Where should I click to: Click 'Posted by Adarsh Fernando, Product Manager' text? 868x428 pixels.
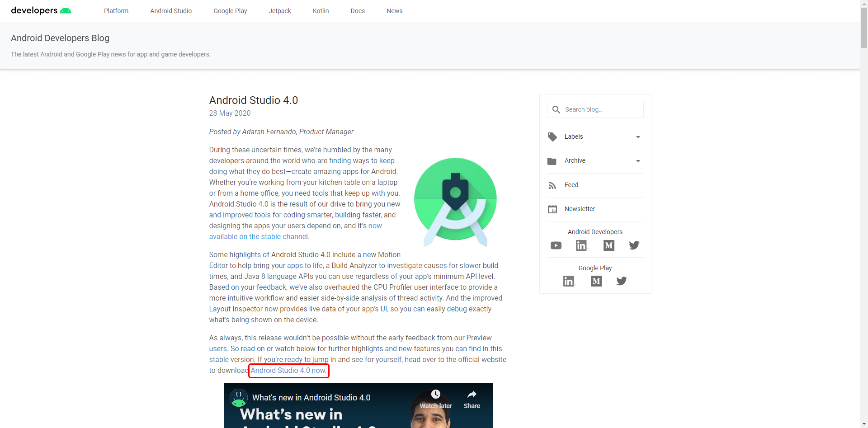(x=281, y=132)
